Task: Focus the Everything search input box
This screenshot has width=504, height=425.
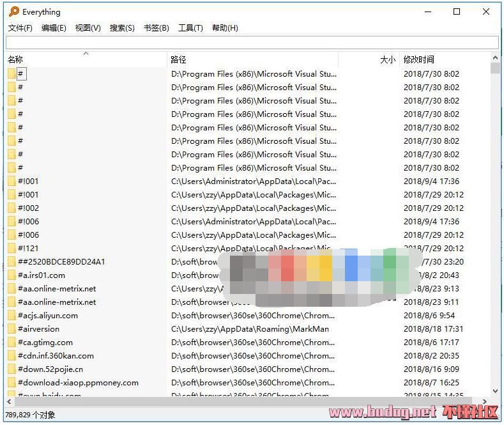Action: click(252, 42)
